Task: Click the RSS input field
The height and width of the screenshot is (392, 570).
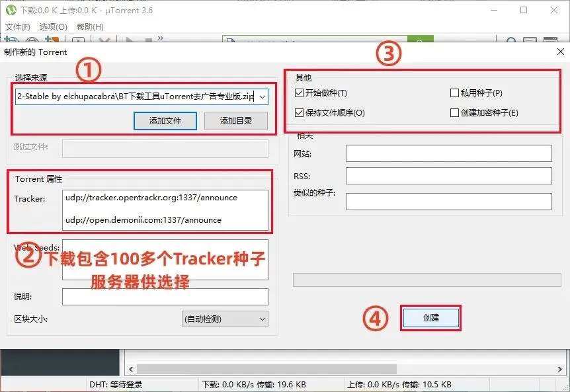Action: (448, 176)
